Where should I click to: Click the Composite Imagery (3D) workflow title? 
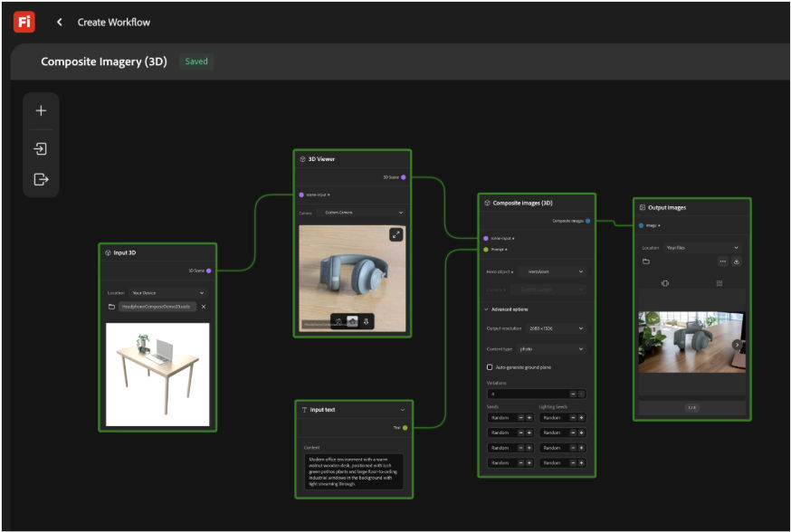point(104,62)
